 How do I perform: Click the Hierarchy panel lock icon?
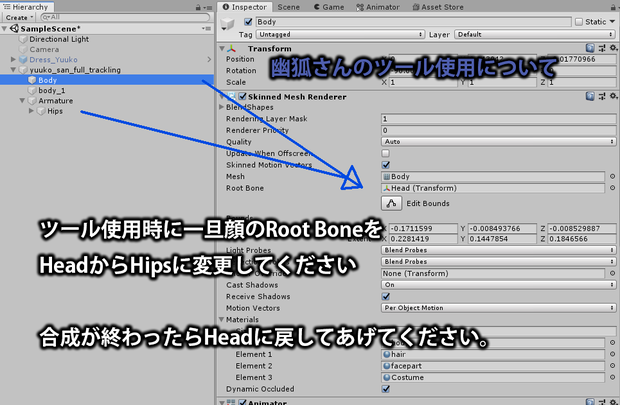click(198, 8)
